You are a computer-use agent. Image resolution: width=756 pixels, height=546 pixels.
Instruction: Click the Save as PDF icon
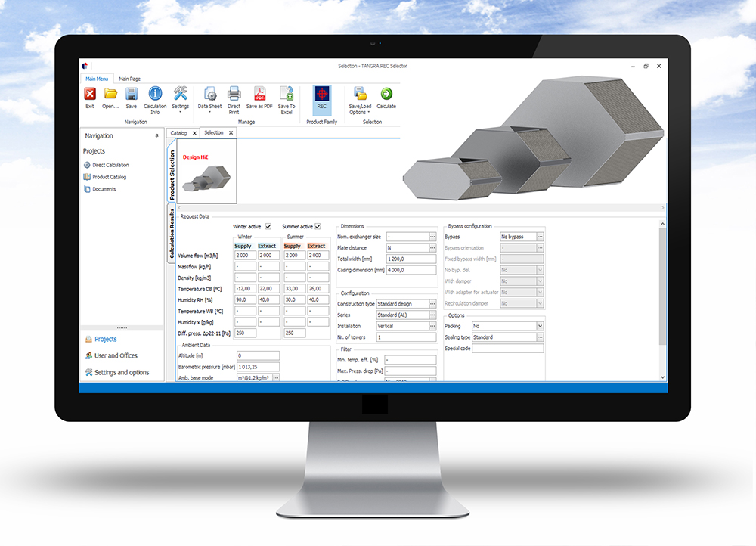point(259,95)
